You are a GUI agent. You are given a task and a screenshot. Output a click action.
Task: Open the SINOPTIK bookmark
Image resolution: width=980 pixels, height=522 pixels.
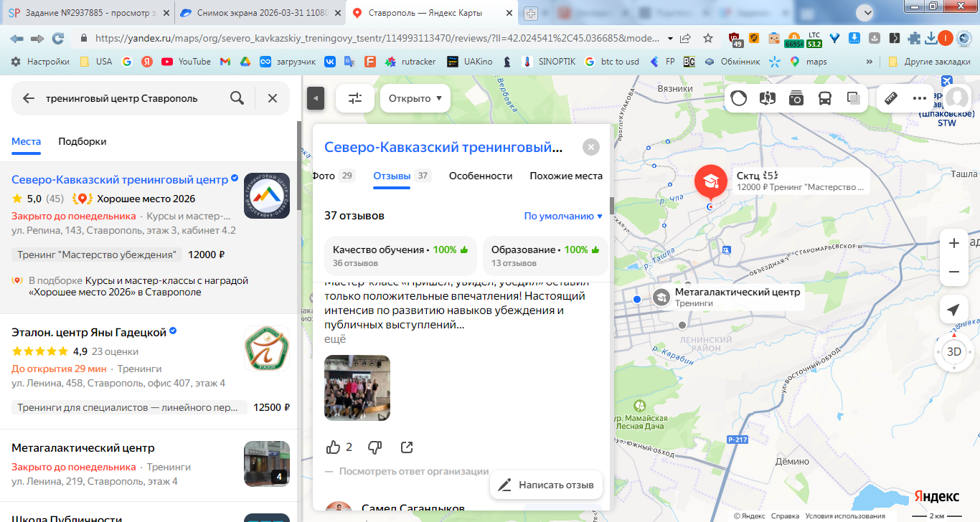tap(548, 62)
